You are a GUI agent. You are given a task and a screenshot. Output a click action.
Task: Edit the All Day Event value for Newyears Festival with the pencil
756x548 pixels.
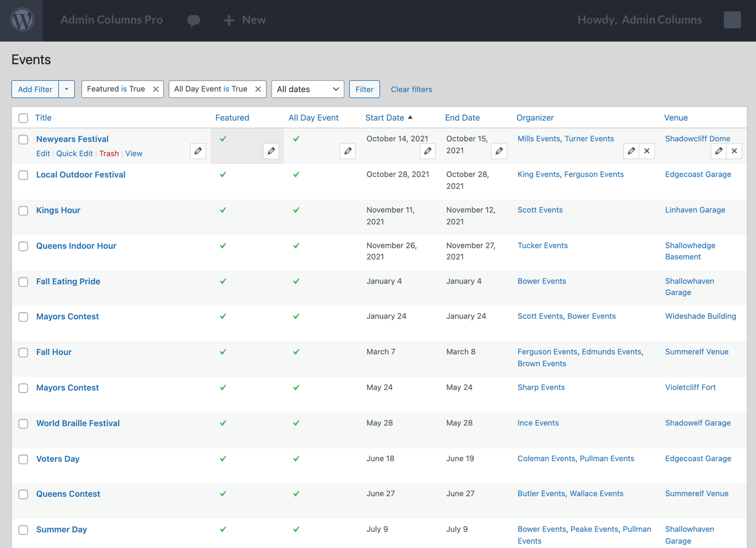(x=348, y=151)
